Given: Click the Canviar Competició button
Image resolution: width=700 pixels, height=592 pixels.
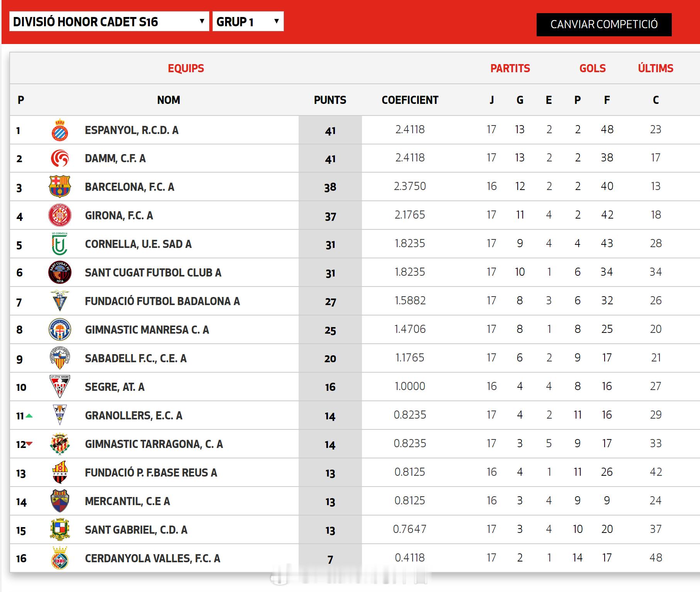Looking at the screenshot, I should coord(604,24).
